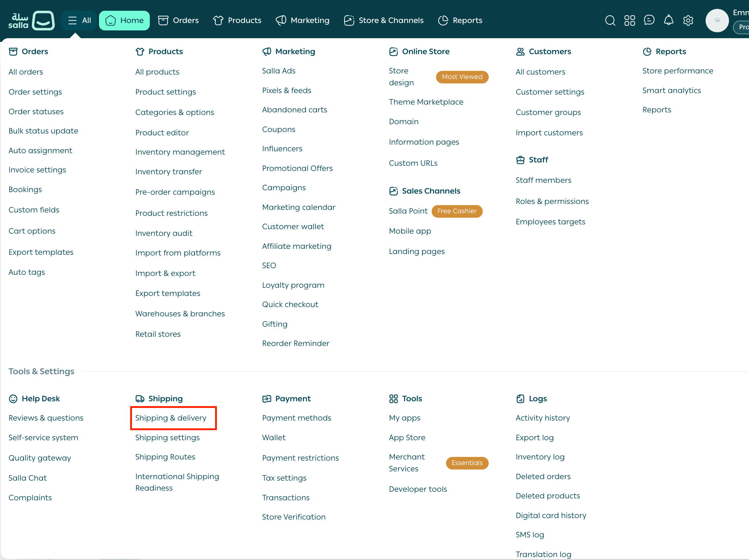749x560 pixels.
Task: Open Warehouses & branches
Action: coord(180,314)
